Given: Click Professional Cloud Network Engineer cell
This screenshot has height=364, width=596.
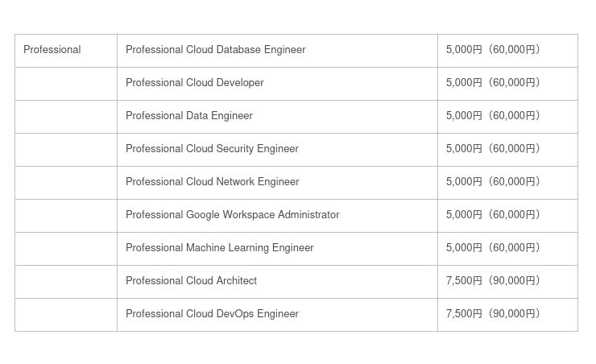Looking at the screenshot, I should point(213,182).
